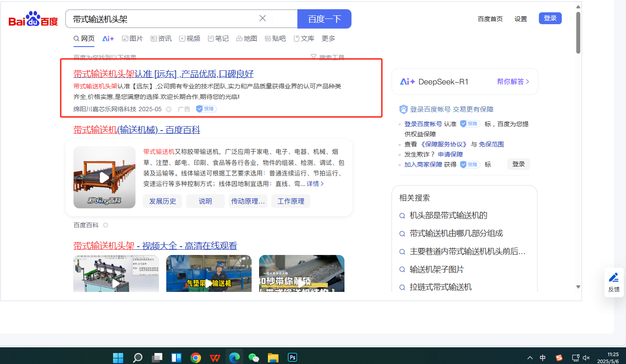Switch to the 视频 tab

(x=190, y=39)
